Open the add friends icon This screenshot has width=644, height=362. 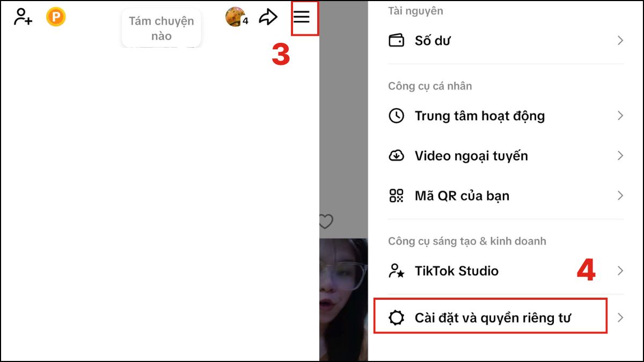point(21,16)
